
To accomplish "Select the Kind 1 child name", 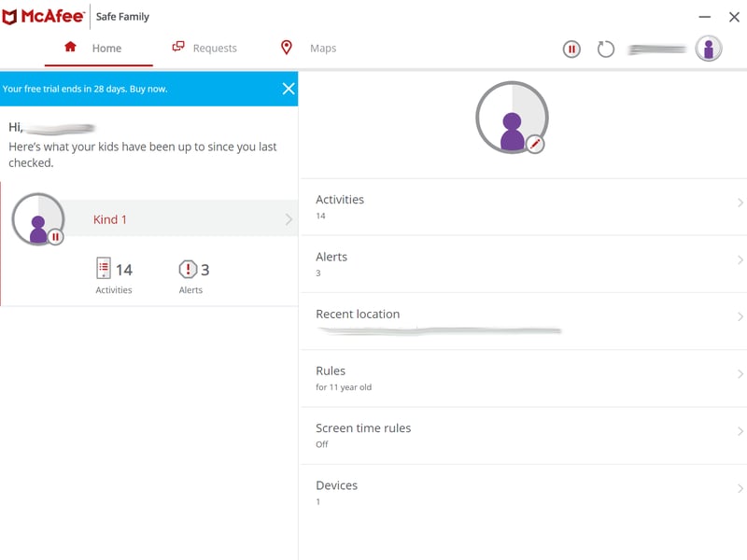I will pos(110,219).
